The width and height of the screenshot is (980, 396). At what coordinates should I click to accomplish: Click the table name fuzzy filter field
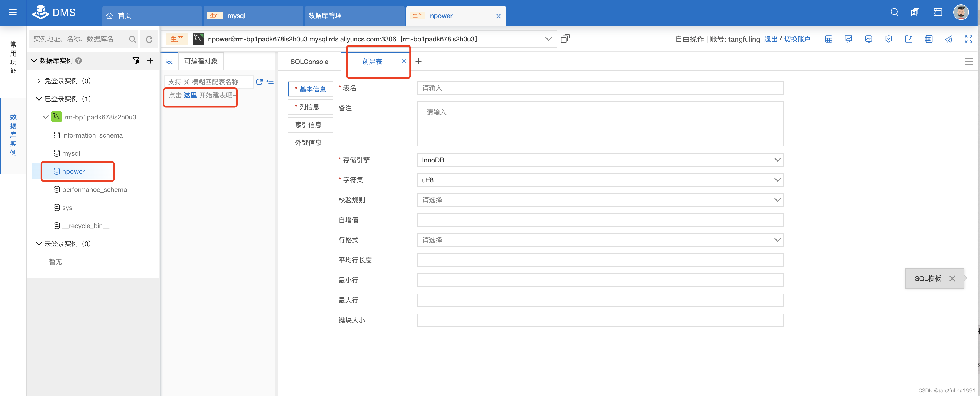[208, 82]
